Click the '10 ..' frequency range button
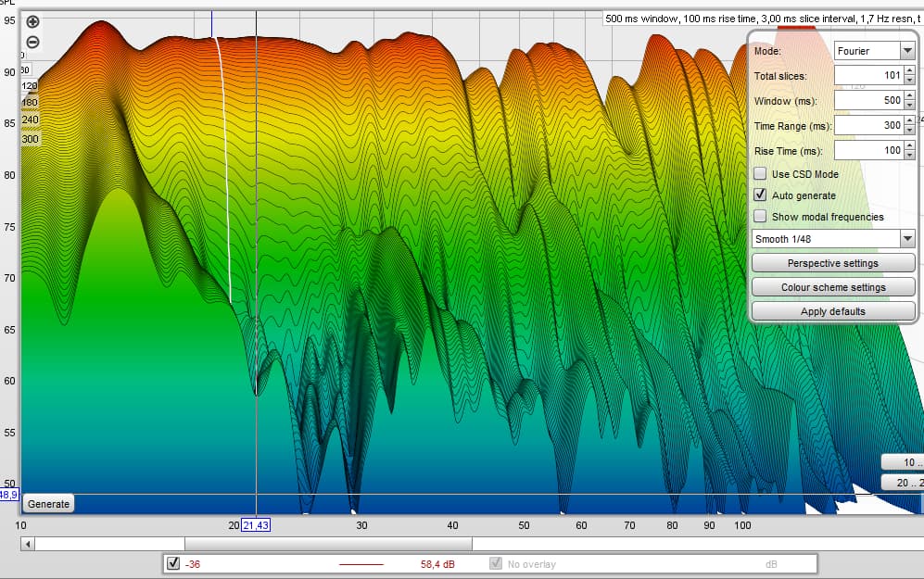 [x=902, y=462]
